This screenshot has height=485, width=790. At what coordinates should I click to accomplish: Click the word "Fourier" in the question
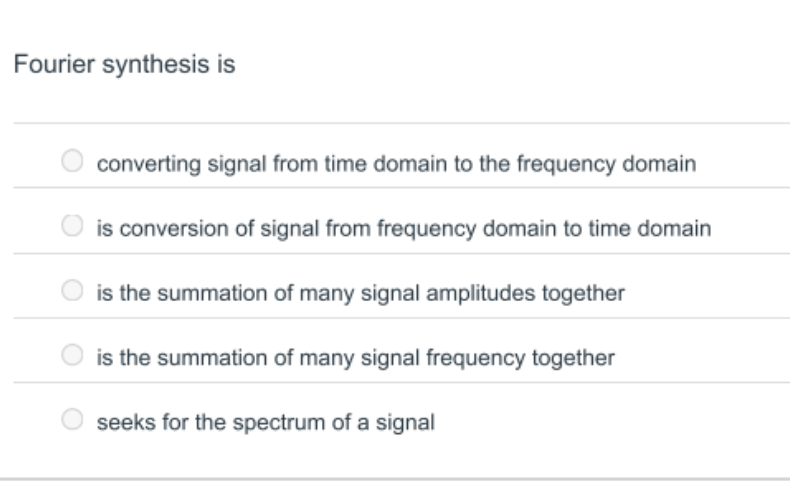tap(54, 64)
